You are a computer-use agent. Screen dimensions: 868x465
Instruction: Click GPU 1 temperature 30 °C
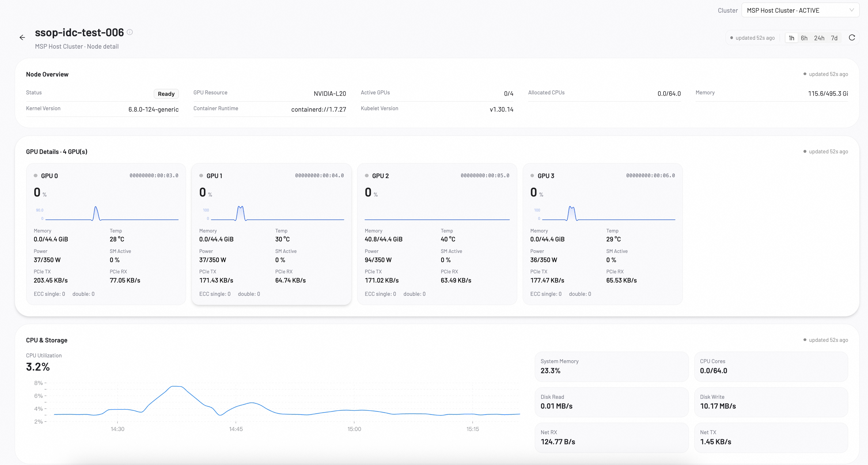(x=282, y=239)
